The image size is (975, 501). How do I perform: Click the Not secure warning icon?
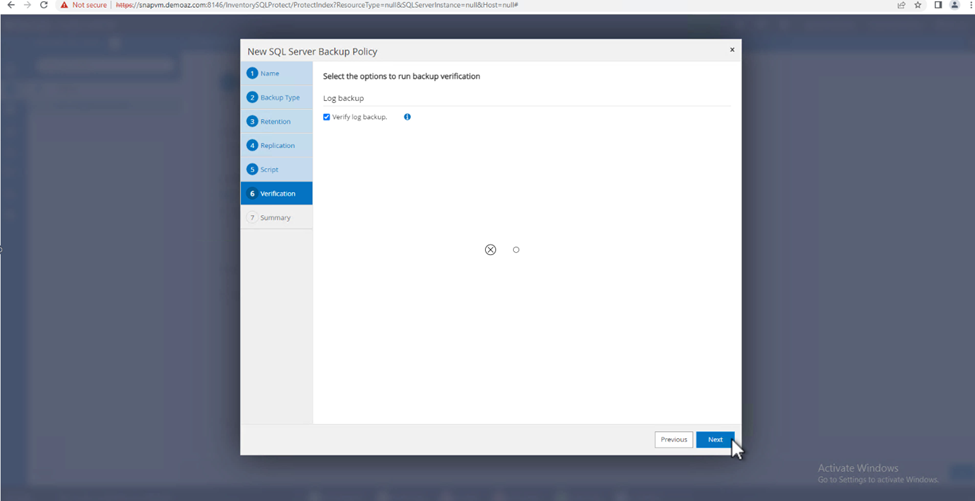pos(64,4)
